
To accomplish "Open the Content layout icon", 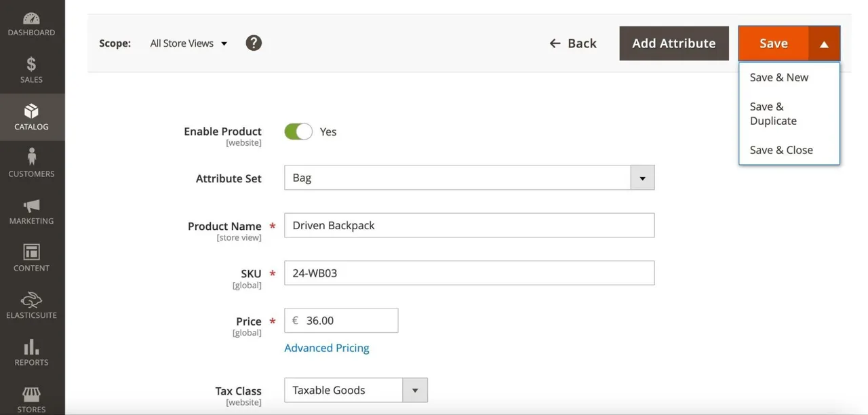I will click(31, 252).
